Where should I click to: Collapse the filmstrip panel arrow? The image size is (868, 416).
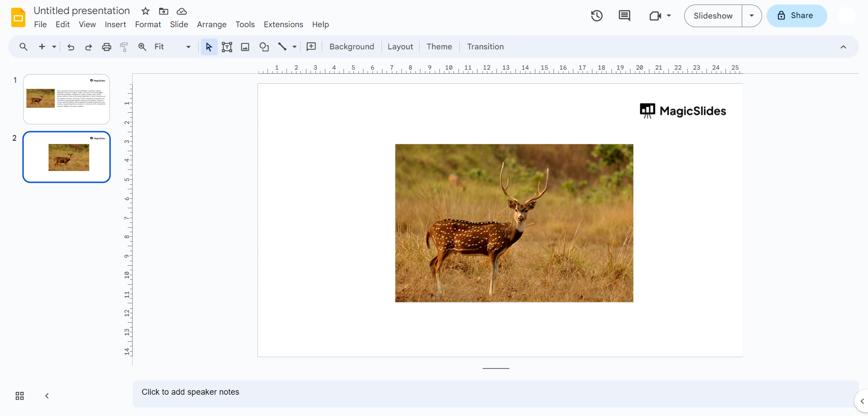[47, 396]
